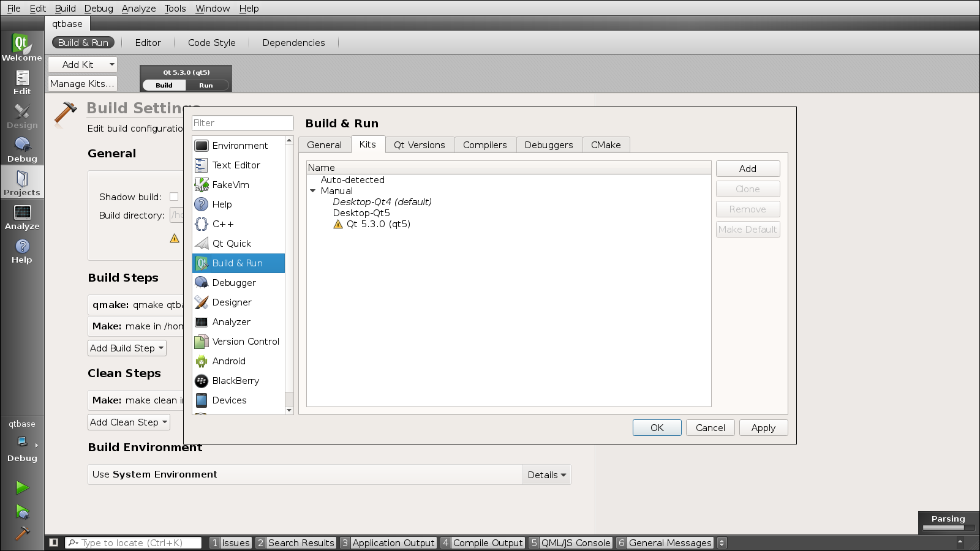Switch to General tab in dialog
Screen dimensions: 980x551
tap(325, 145)
